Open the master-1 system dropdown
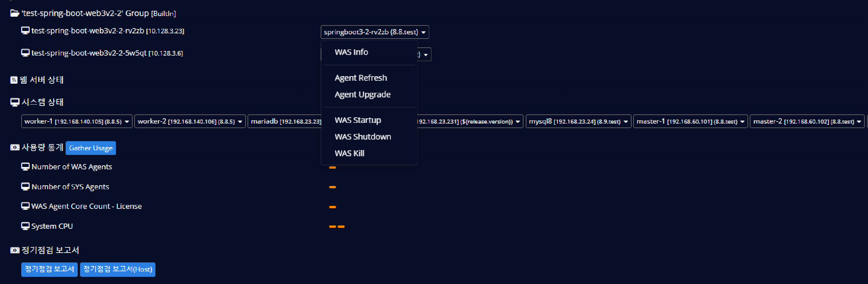Viewport: 868px width, 284px height. [x=690, y=122]
